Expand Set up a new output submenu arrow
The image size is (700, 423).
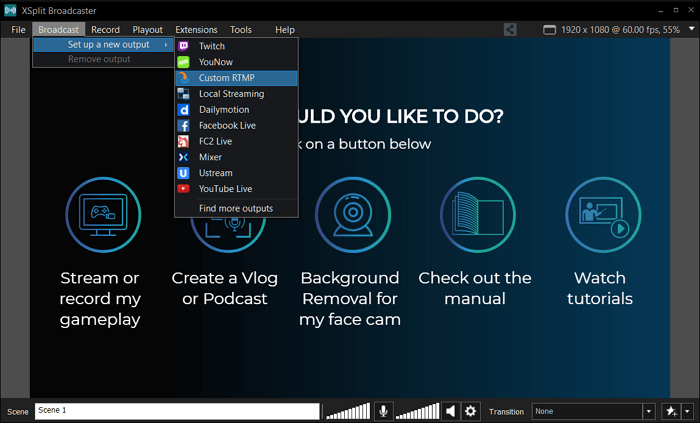pyautogui.click(x=166, y=45)
